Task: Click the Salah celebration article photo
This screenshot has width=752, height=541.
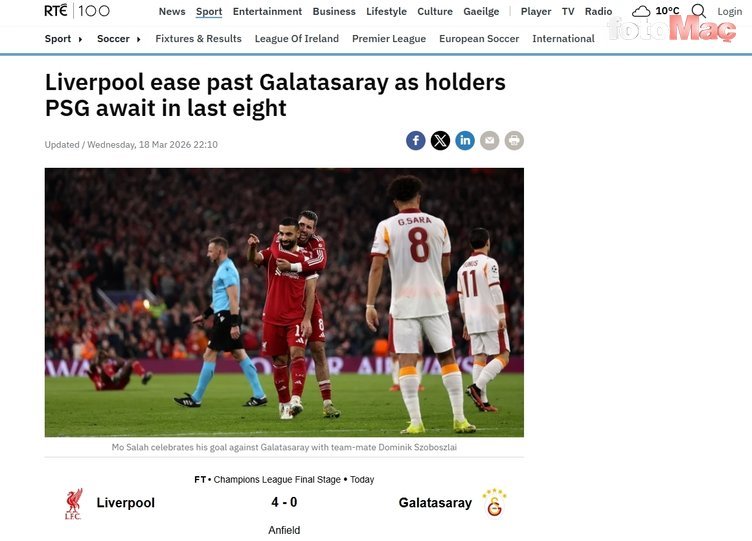Action: [x=284, y=302]
